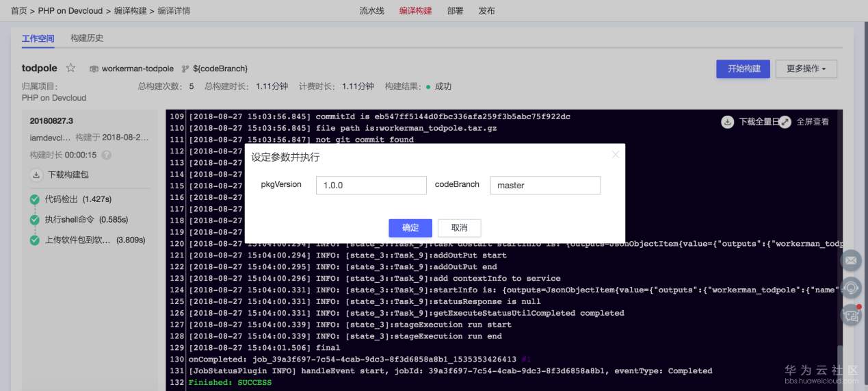Cancel the dialog with 取消
The height and width of the screenshot is (391, 868).
pyautogui.click(x=459, y=227)
